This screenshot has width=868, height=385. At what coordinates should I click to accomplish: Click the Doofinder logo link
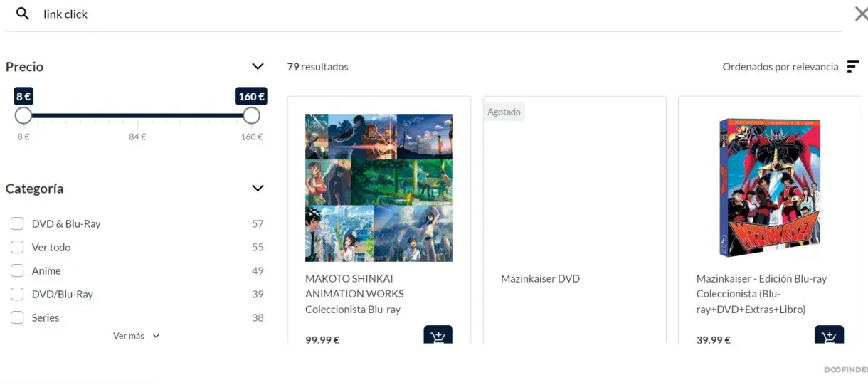(845, 370)
